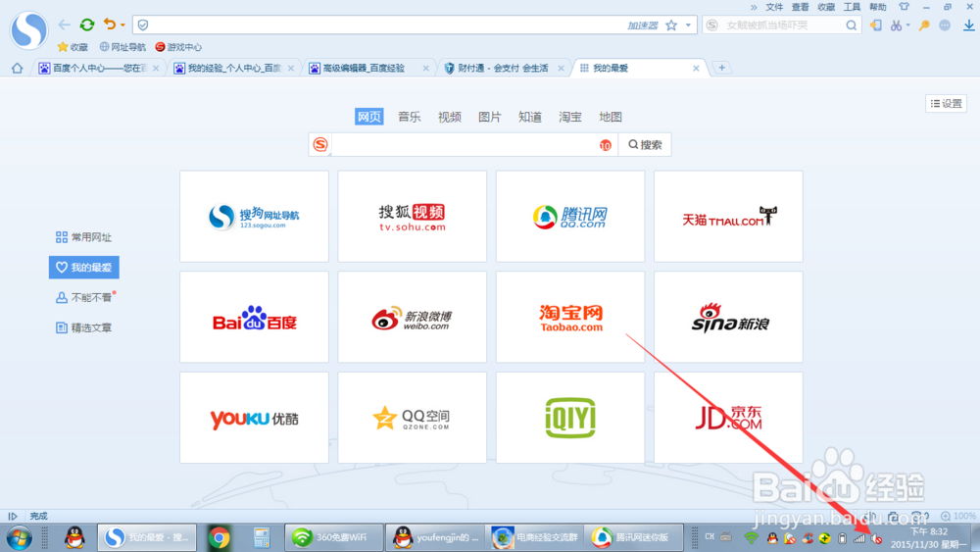Go back with the back arrow

(x=65, y=25)
